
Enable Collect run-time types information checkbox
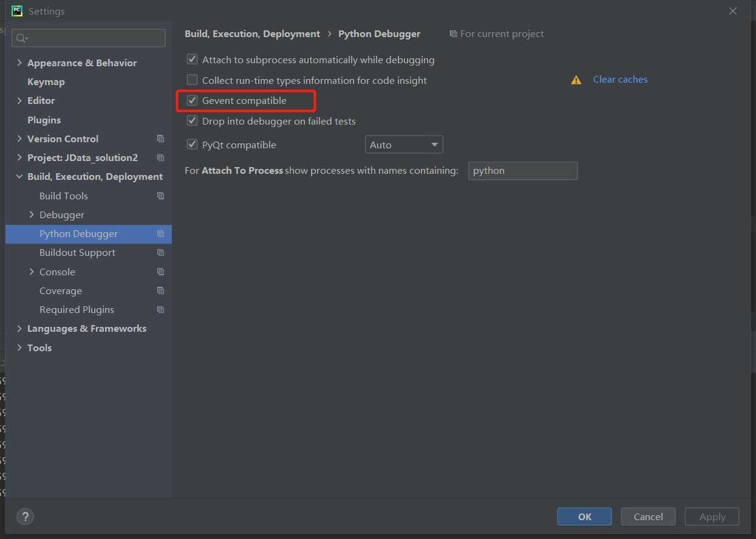click(192, 80)
